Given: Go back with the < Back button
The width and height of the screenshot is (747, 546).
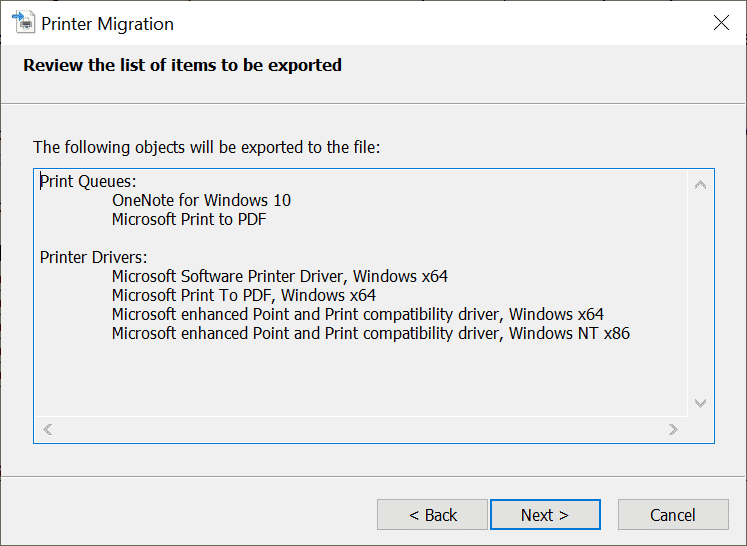Looking at the screenshot, I should pos(432,515).
